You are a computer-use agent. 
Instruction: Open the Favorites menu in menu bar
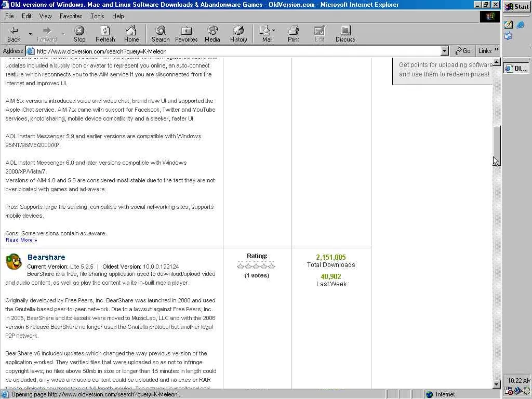[x=71, y=16]
